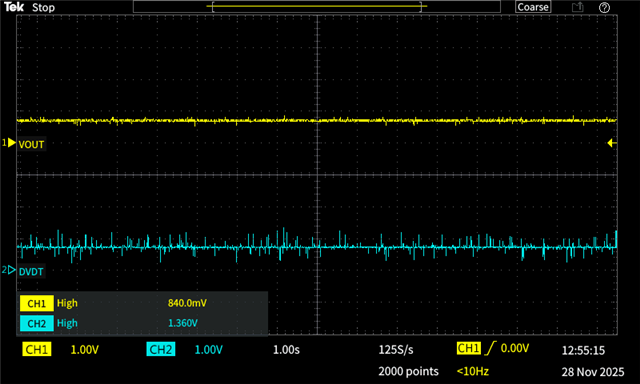Click the VOUT channel label
640x384 pixels.
point(31,144)
